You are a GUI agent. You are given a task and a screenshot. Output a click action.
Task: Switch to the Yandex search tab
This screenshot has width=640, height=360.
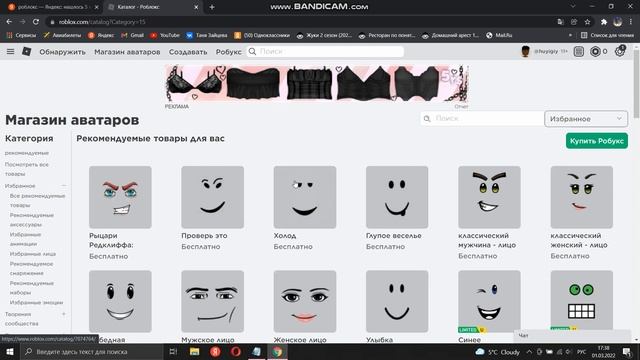pos(52,7)
